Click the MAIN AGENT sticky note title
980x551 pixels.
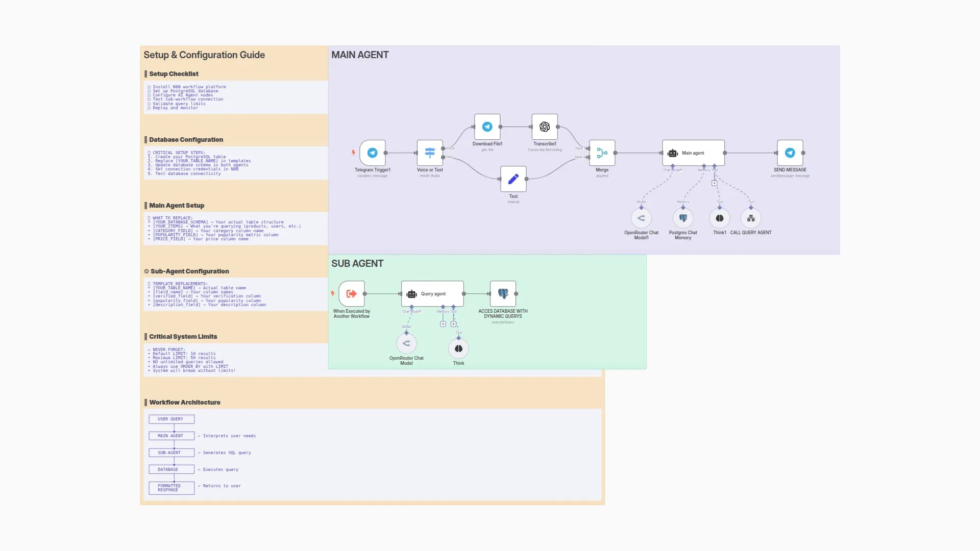tap(360, 55)
